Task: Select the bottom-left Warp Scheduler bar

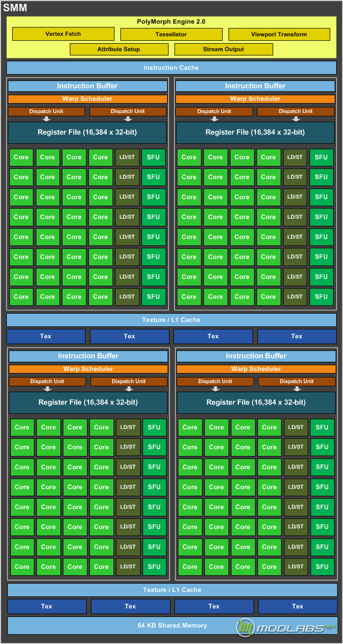Action: [x=88, y=369]
